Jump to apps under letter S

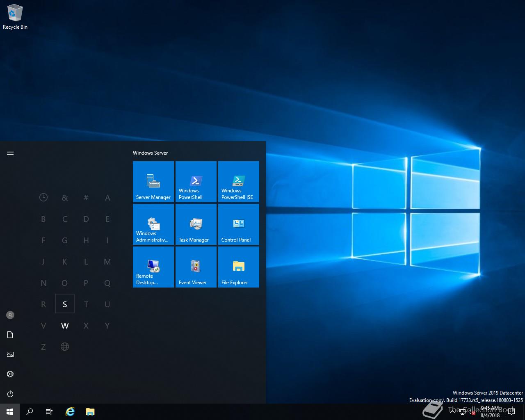click(x=65, y=304)
